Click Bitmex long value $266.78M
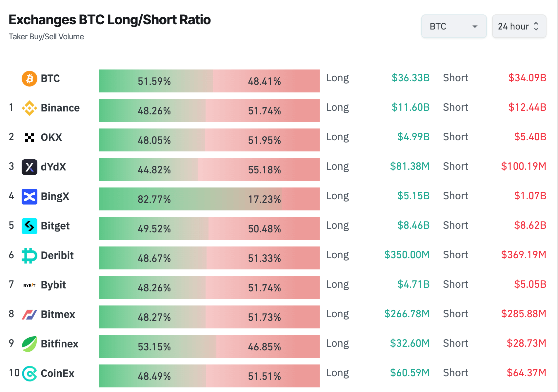The image size is (558, 392). tap(407, 314)
